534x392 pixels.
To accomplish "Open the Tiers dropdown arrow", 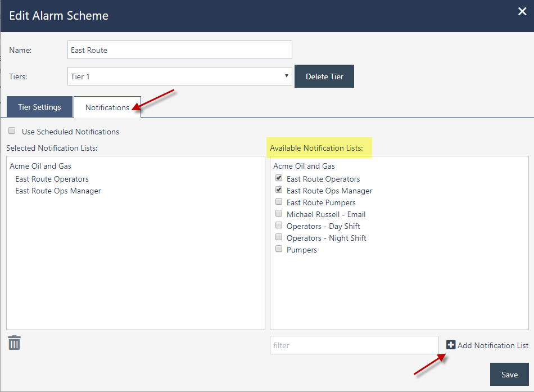I will point(287,76).
